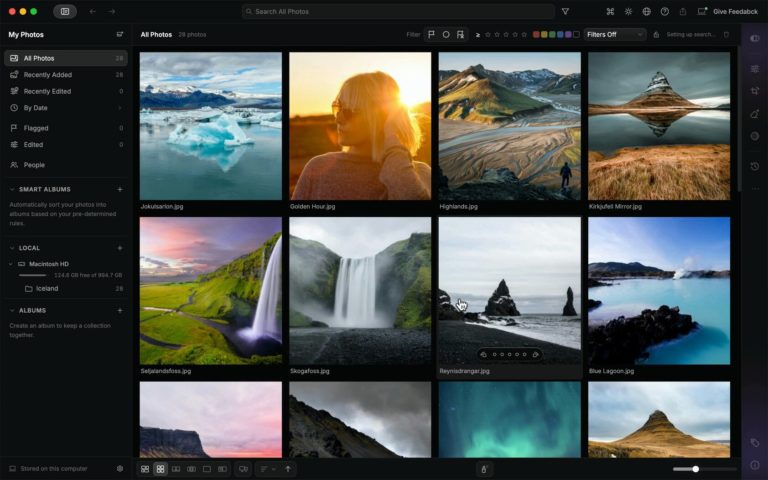Switch to single photo detail view
This screenshot has width=768, height=480.
click(207, 469)
